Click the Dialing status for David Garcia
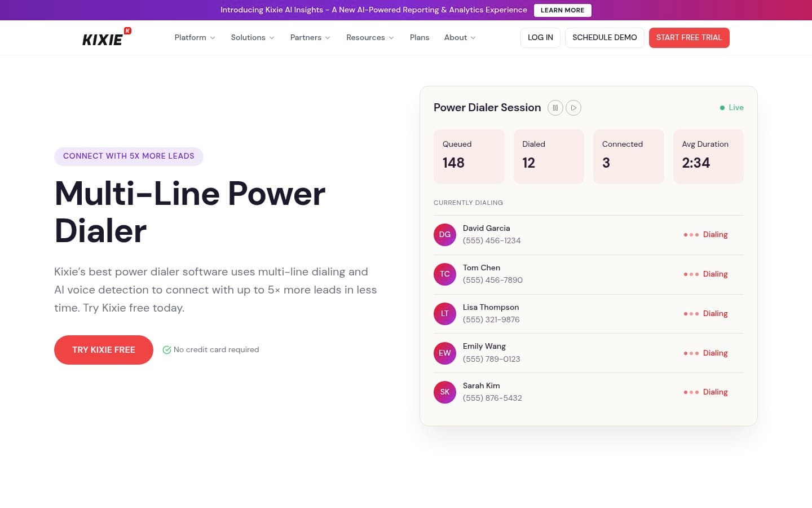Viewport: 812px width, 508px height. coord(716,235)
